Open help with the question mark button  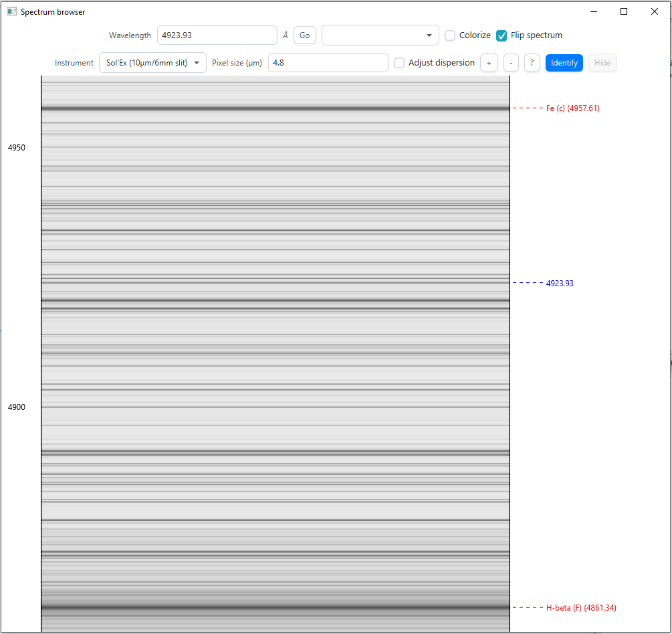click(532, 63)
